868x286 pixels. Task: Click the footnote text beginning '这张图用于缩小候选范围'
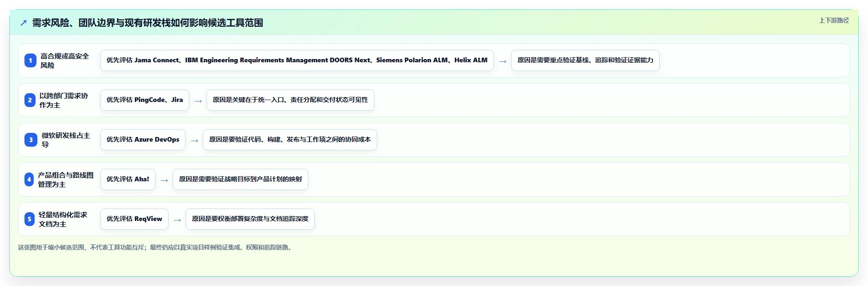(x=156, y=247)
